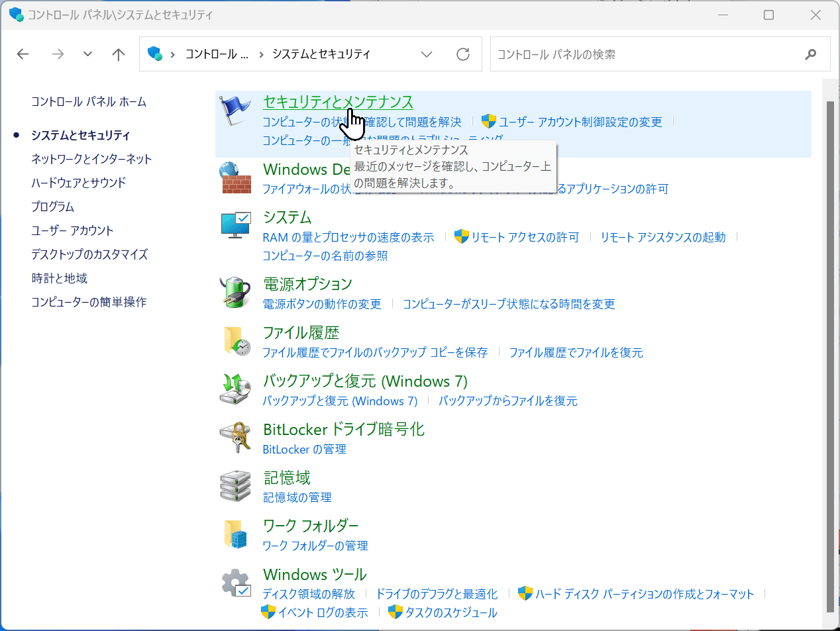Open Windows ツール heading link
Screen dimensions: 840x631
click(315, 574)
